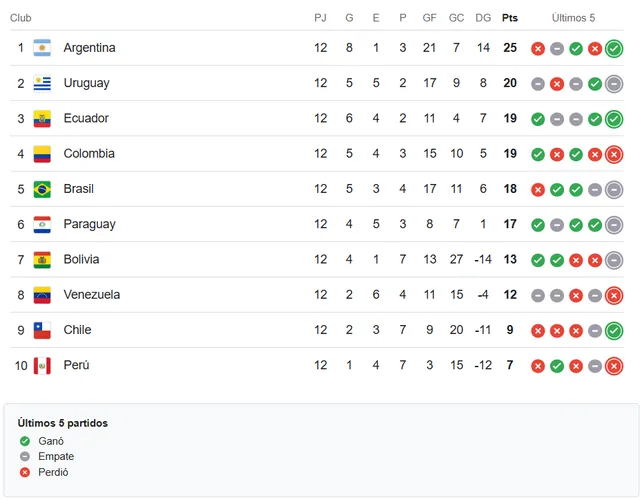The height and width of the screenshot is (500, 640).
Task: Click the Últimos 5 column header
Action: click(573, 18)
